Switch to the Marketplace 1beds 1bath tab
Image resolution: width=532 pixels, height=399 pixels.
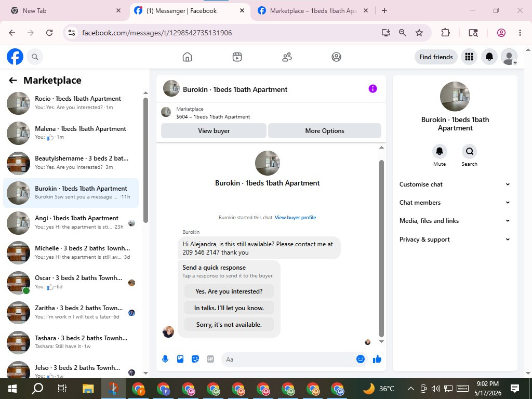click(x=312, y=11)
